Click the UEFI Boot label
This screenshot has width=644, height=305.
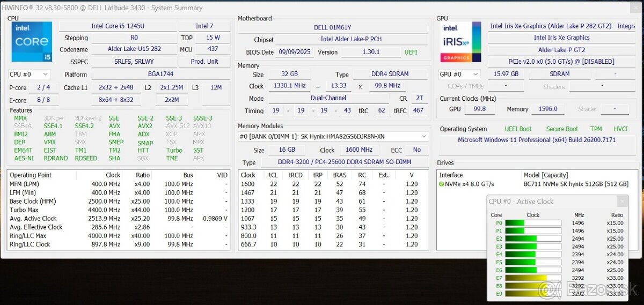click(x=517, y=129)
